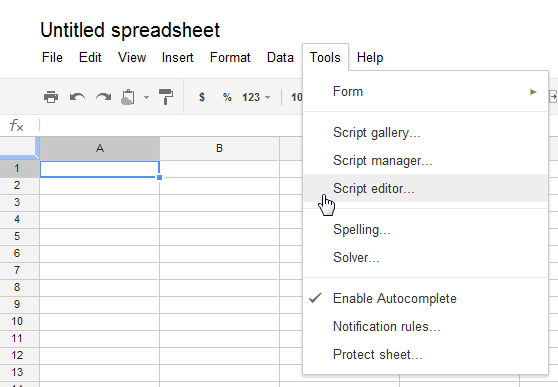Click the Undo arrow icon

click(77, 97)
